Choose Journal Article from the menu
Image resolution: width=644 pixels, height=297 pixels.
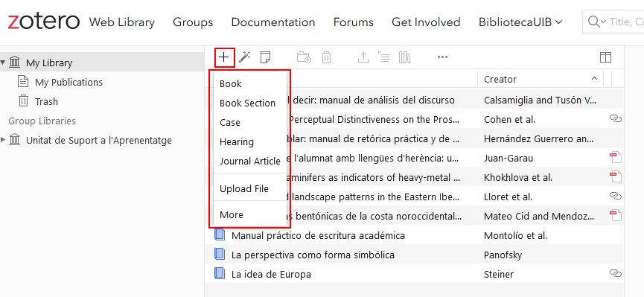[x=249, y=161]
